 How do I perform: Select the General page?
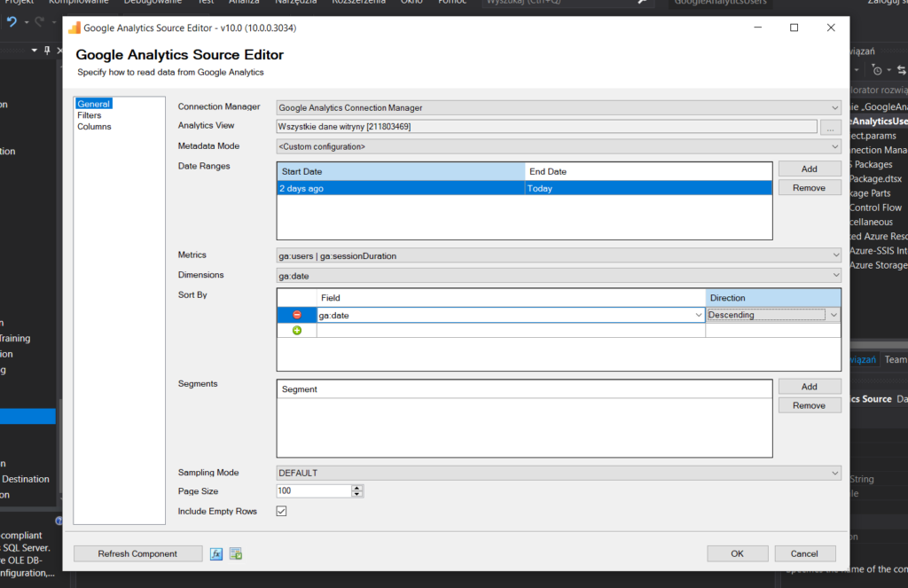[x=93, y=104]
